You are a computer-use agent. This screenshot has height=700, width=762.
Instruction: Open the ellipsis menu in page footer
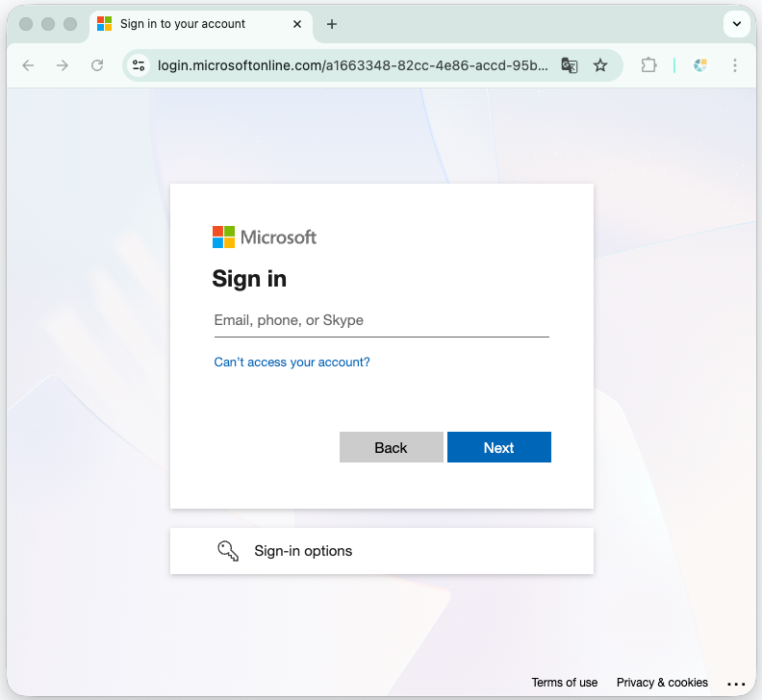coord(736,683)
